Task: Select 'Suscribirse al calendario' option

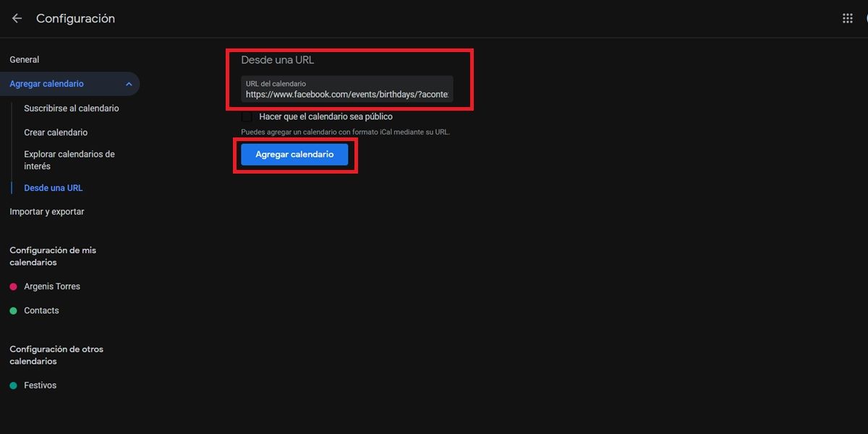Action: click(x=71, y=109)
